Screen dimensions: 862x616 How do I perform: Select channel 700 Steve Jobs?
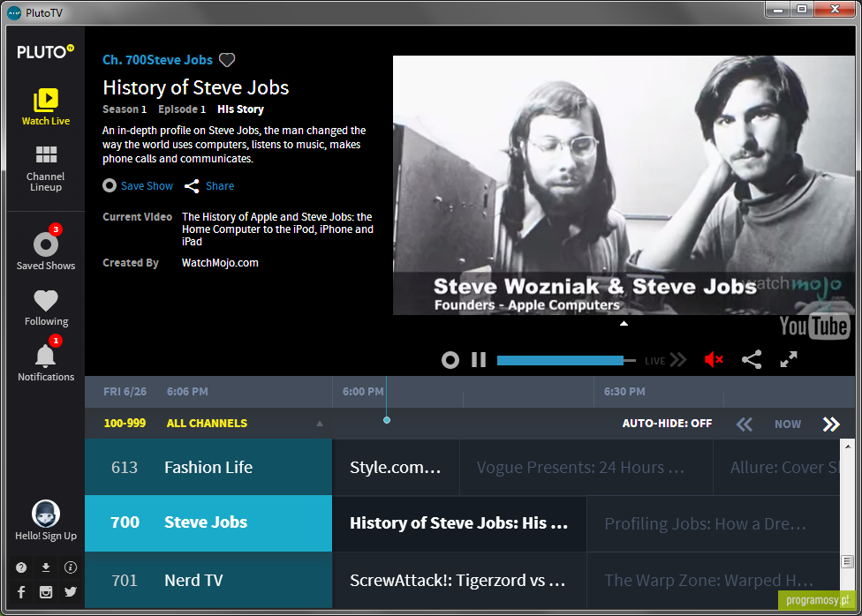click(x=208, y=523)
